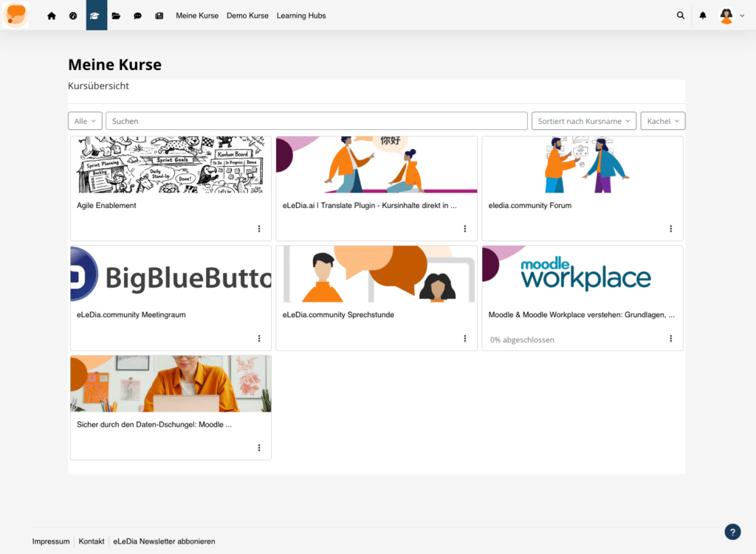
Task: Open the Sortiert nach Kursname dropdown
Action: (584, 121)
